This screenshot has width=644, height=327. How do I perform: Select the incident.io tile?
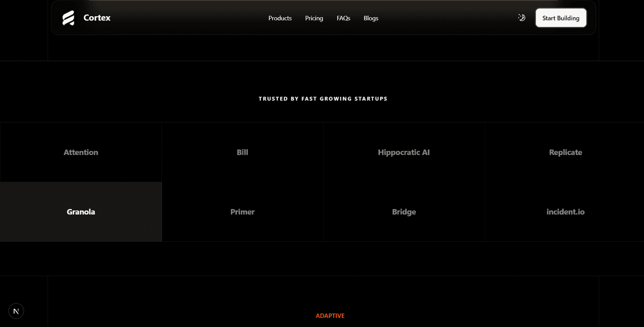click(565, 212)
